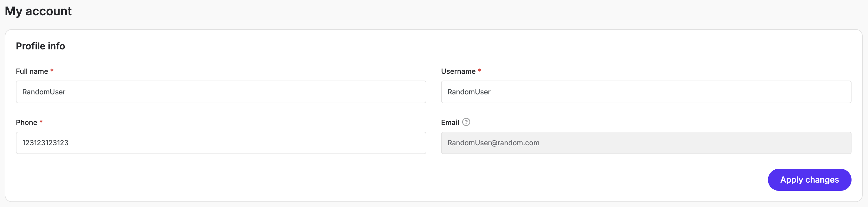Click the red asterisk beside Full name

point(52,71)
